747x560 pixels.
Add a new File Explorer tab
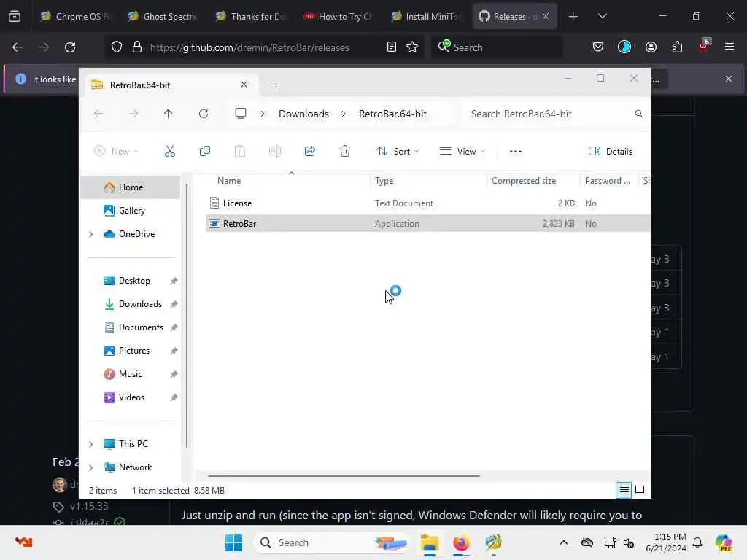(x=276, y=85)
